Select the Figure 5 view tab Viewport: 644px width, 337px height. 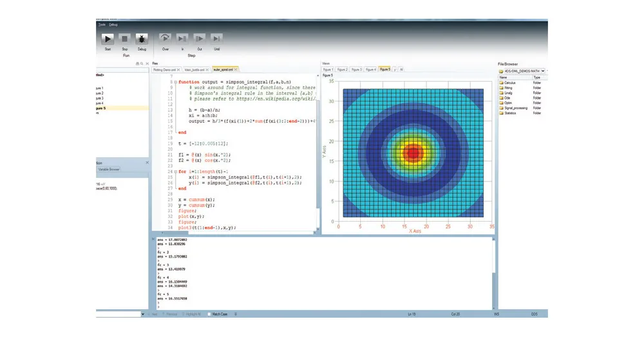385,70
